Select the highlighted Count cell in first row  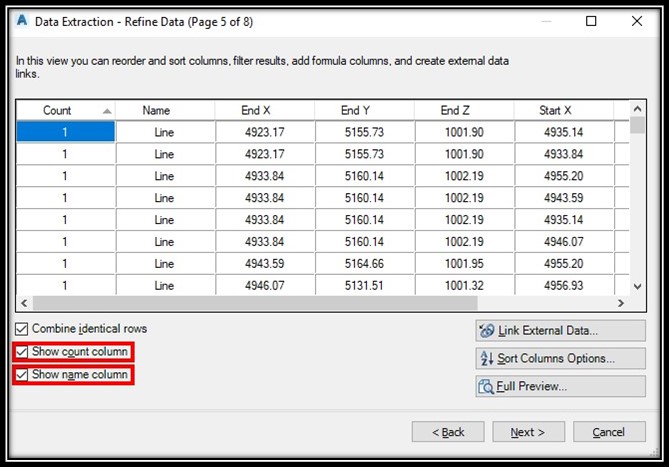66,132
